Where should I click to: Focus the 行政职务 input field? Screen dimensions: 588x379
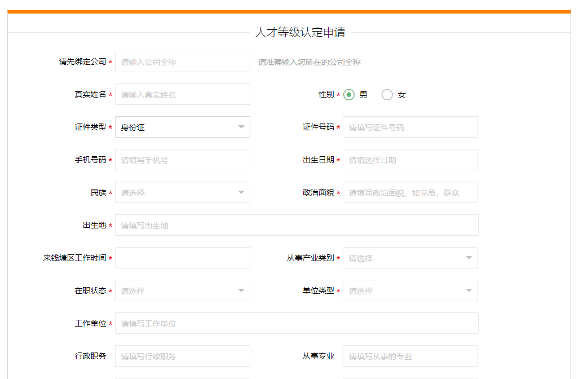[x=182, y=356]
